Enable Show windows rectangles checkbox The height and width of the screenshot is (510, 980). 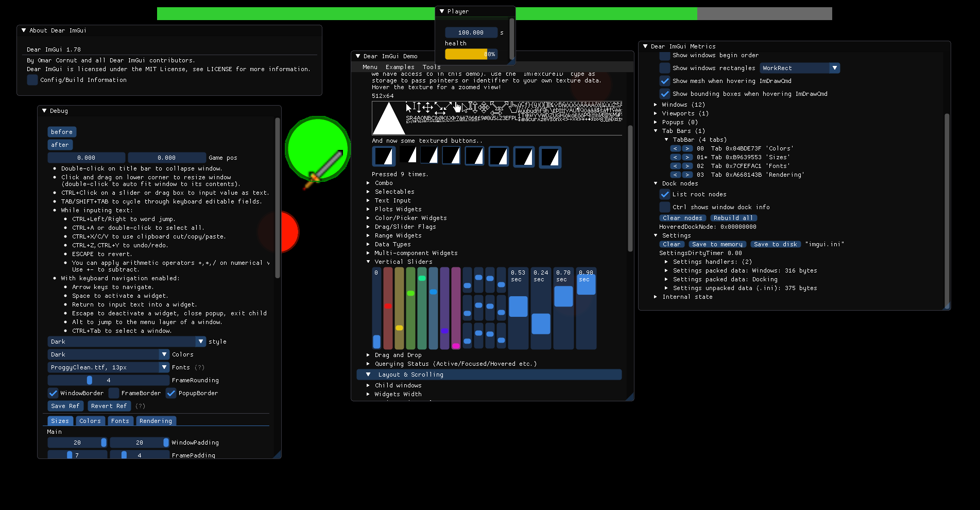(665, 68)
